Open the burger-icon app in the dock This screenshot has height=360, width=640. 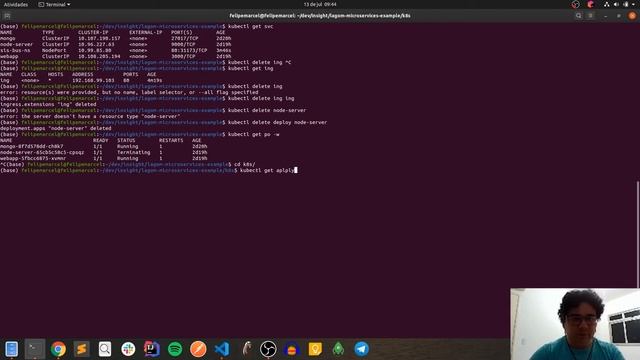292,349
